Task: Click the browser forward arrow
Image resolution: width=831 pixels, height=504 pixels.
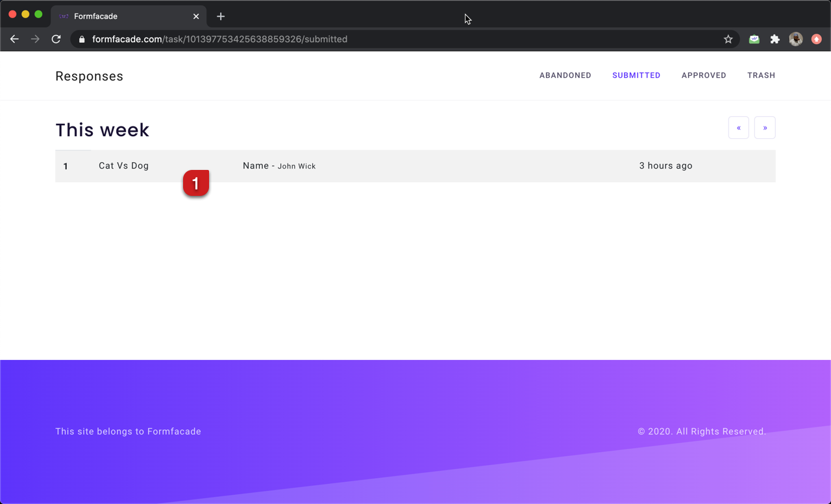Action: [x=35, y=39]
